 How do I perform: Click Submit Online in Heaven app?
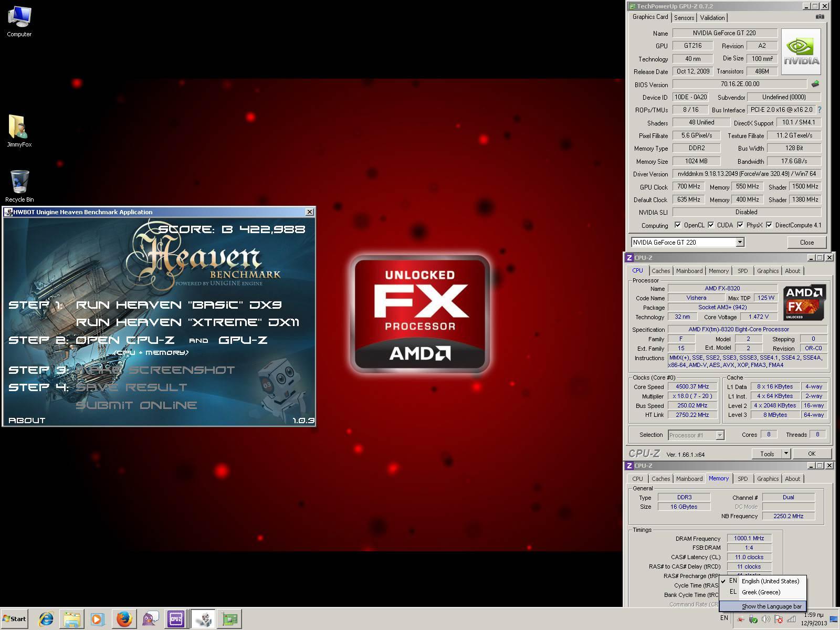click(x=136, y=405)
